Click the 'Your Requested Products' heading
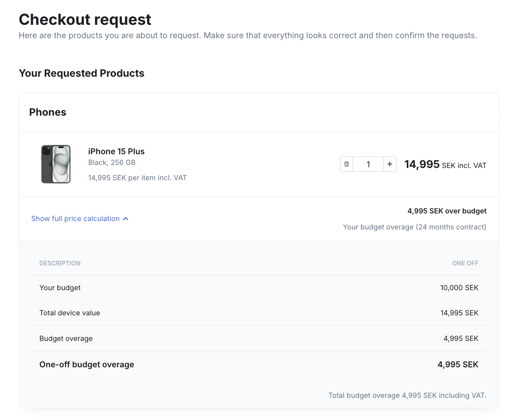The width and height of the screenshot is (511, 420). click(82, 73)
